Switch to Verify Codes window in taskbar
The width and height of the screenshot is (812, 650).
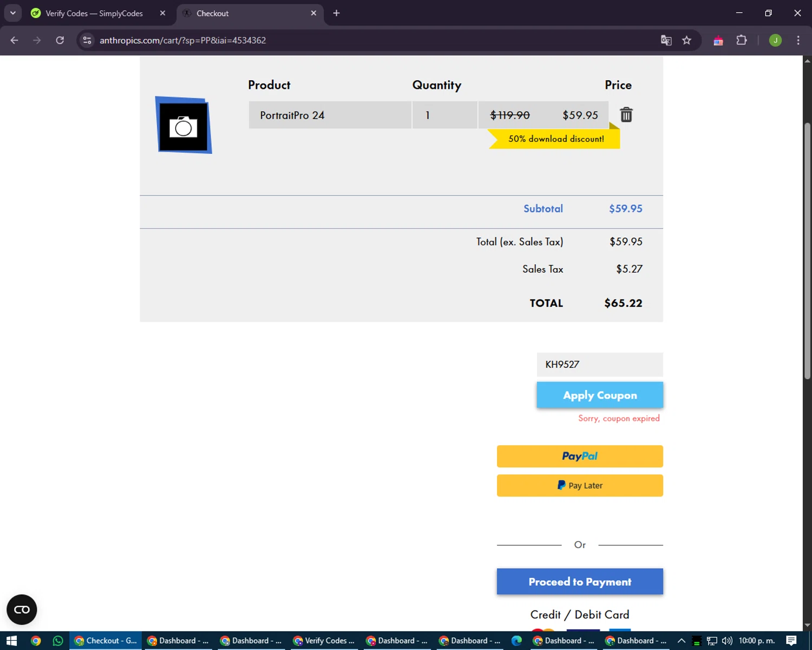(x=324, y=641)
